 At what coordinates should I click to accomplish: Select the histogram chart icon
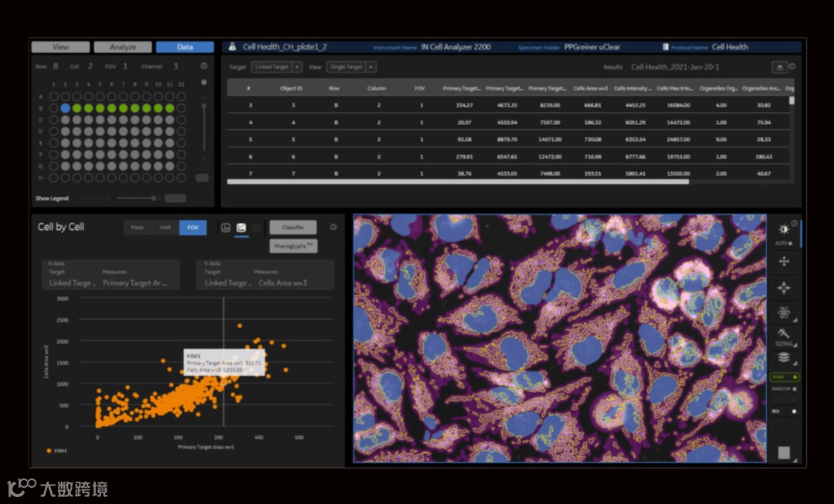click(x=226, y=228)
